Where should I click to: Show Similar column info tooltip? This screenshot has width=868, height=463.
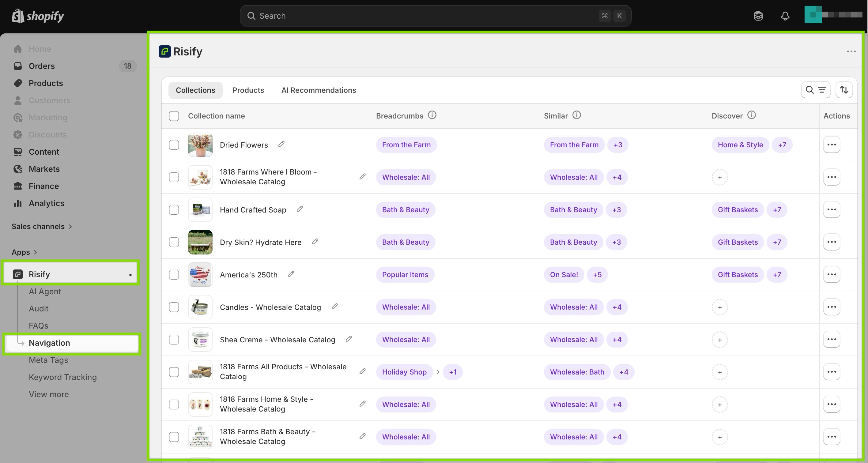pos(576,115)
